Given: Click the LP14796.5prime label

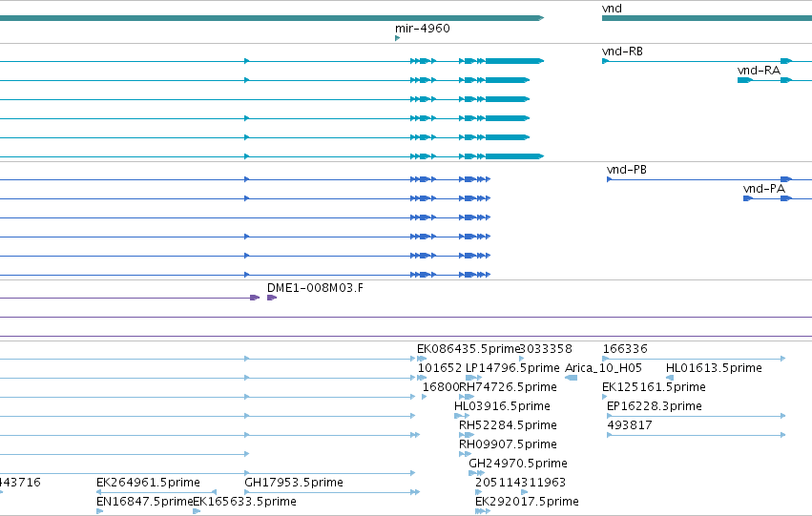Looking at the screenshot, I should coord(512,368).
